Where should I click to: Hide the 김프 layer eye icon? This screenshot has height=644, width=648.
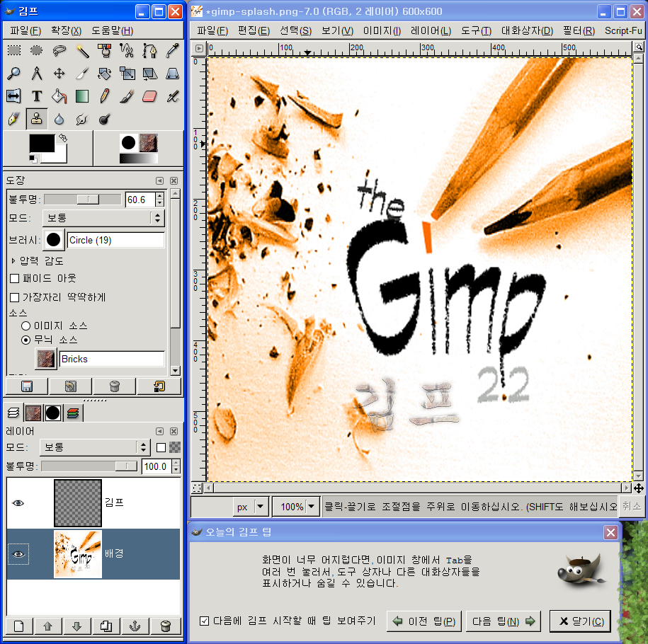click(18, 503)
